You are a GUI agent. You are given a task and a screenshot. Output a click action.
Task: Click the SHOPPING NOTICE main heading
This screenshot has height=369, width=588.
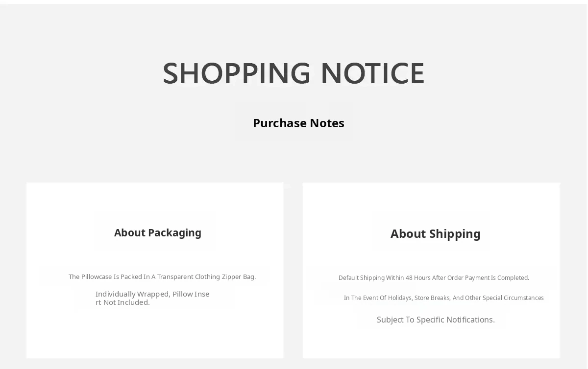point(294,73)
